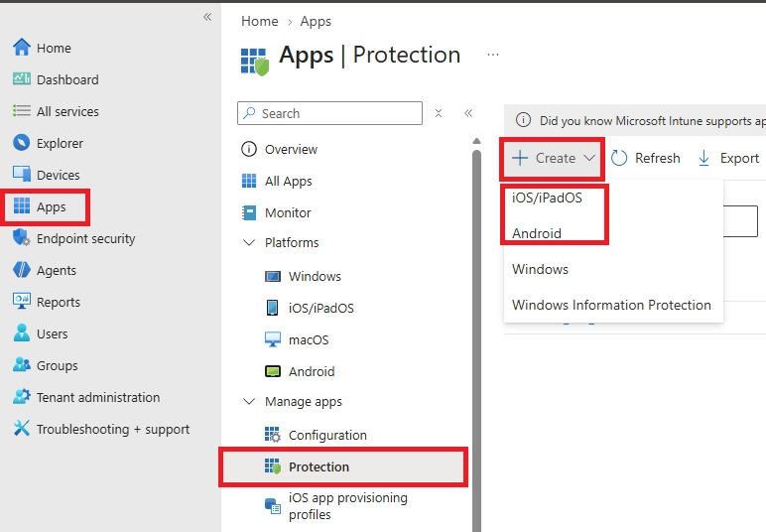Click the Devices monitor icon
This screenshot has width=766, height=532.
[x=22, y=174]
